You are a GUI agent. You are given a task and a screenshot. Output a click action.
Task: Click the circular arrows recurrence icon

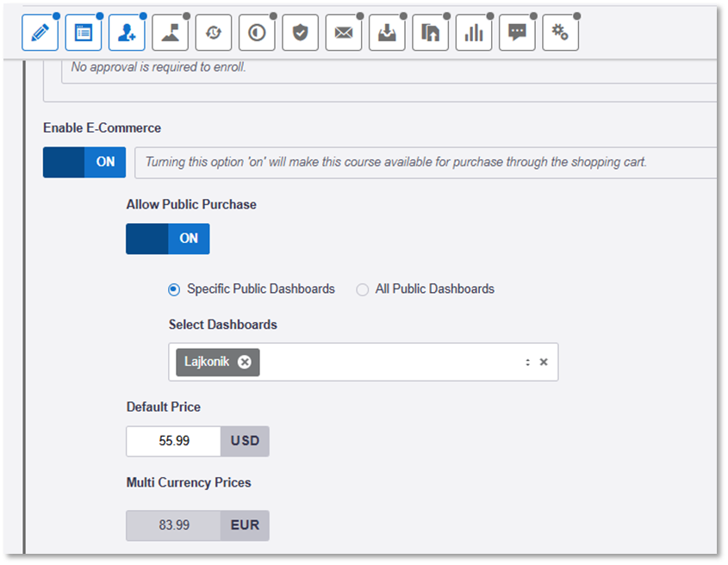point(213,33)
